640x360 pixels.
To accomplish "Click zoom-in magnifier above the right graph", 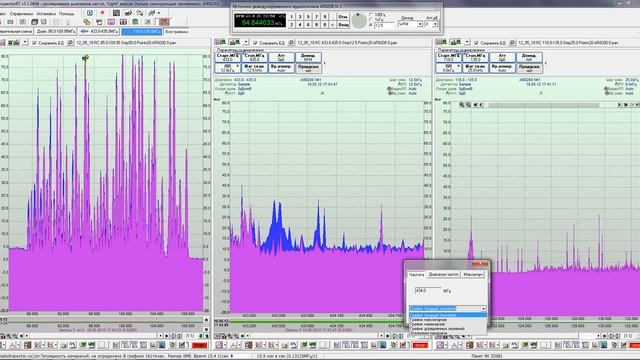I will (462, 105).
